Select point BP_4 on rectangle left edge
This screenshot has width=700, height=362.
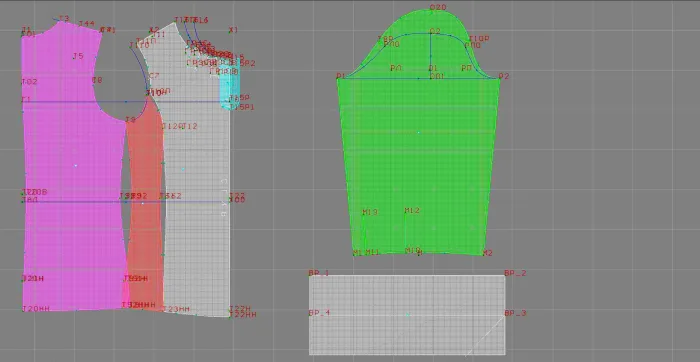(319, 313)
